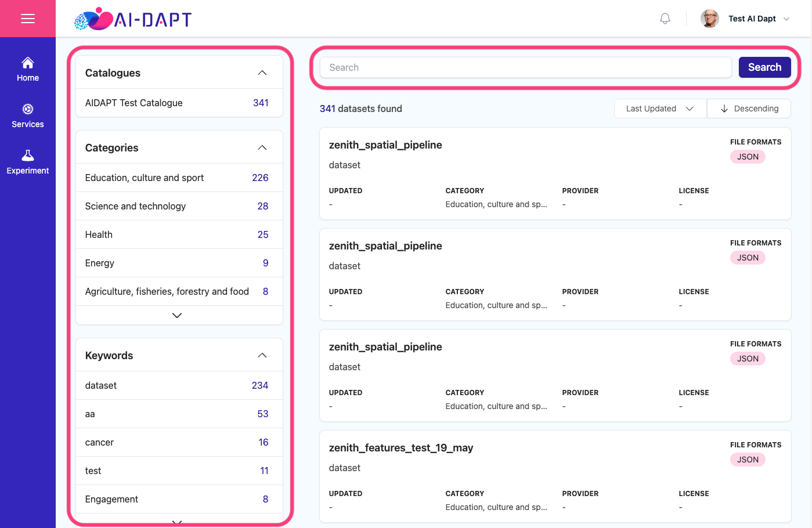Screen dimensions: 812x528
Task: Show more categories chevron
Action: click(177, 315)
